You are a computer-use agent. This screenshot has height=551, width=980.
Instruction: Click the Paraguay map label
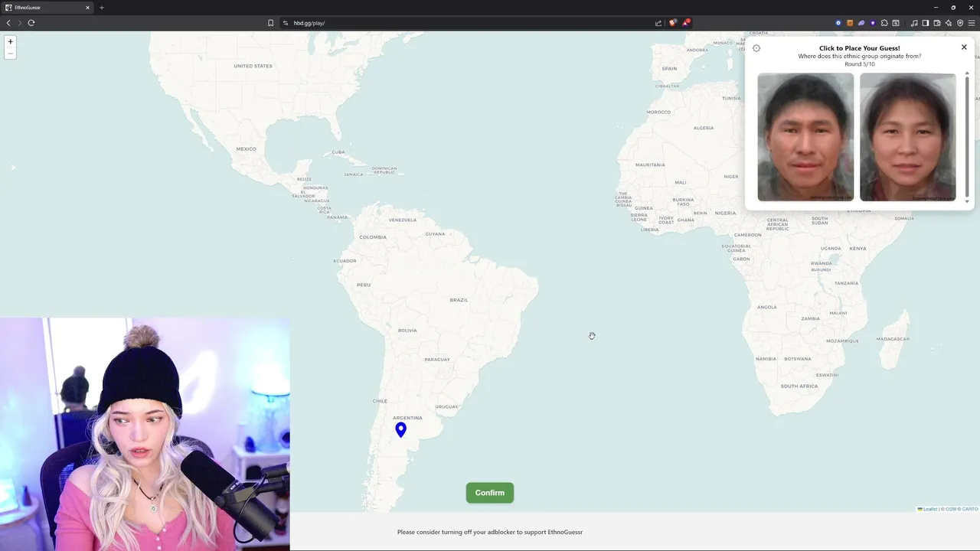(x=437, y=360)
